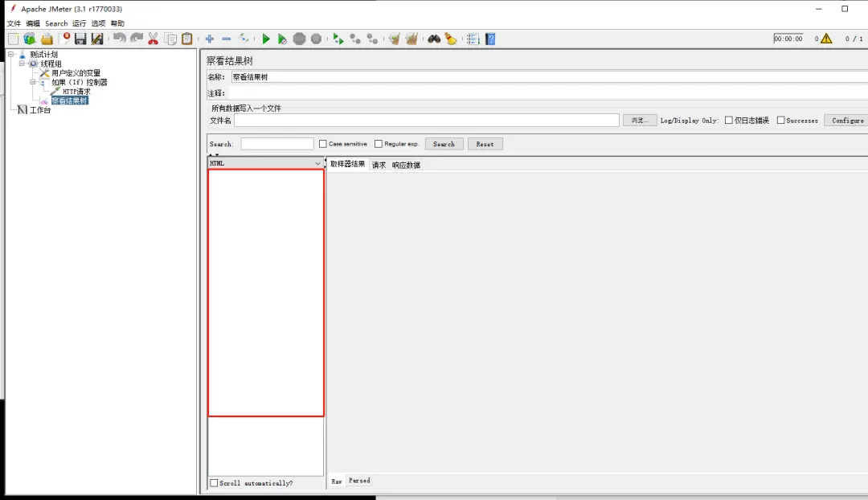868x500 pixels.
Task: Click the Open file folder icon
Action: (x=47, y=39)
